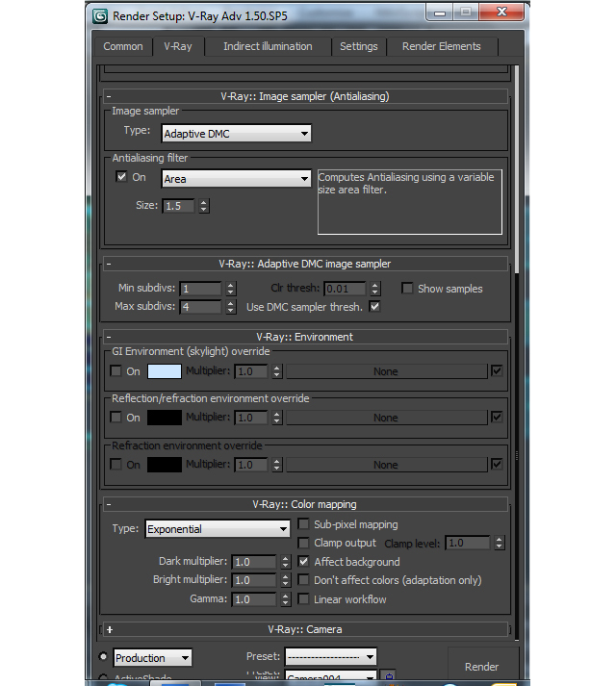Collapse the Image sampler (Antialiasing) rollout

tap(305, 96)
